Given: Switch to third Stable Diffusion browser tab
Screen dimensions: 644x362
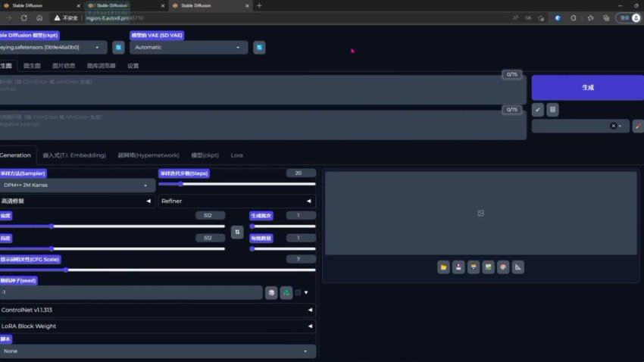Looking at the screenshot, I should (210, 6).
